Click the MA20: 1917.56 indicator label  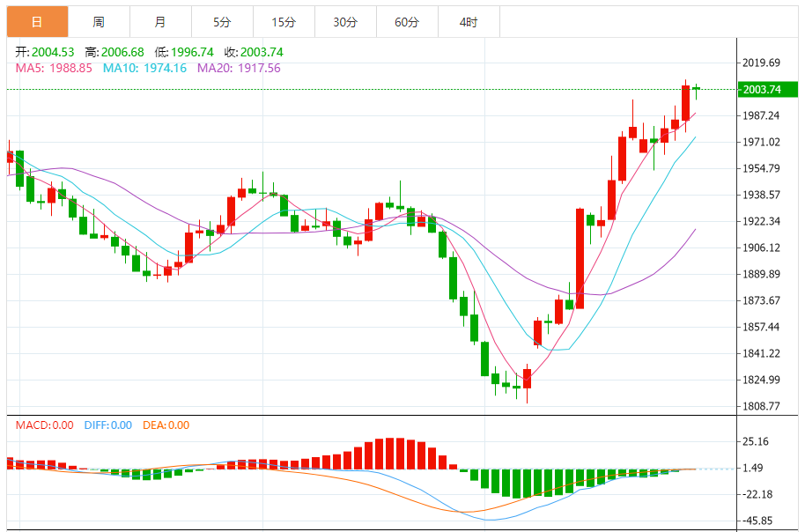pyautogui.click(x=240, y=68)
